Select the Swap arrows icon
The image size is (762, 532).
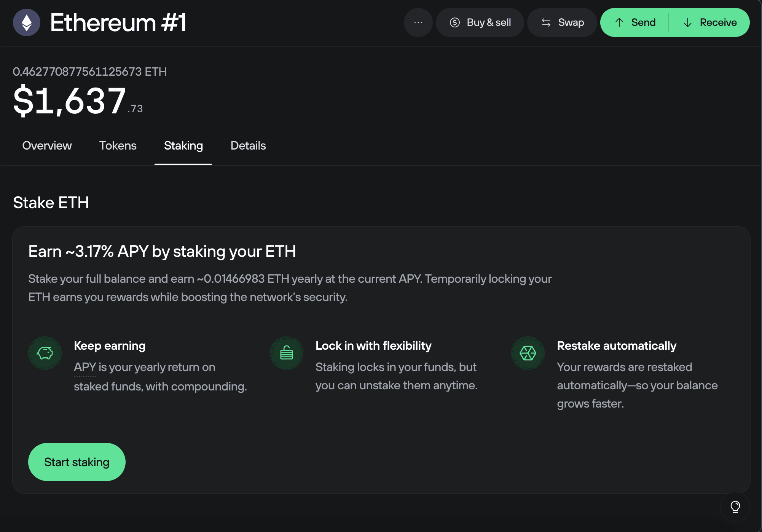point(546,22)
